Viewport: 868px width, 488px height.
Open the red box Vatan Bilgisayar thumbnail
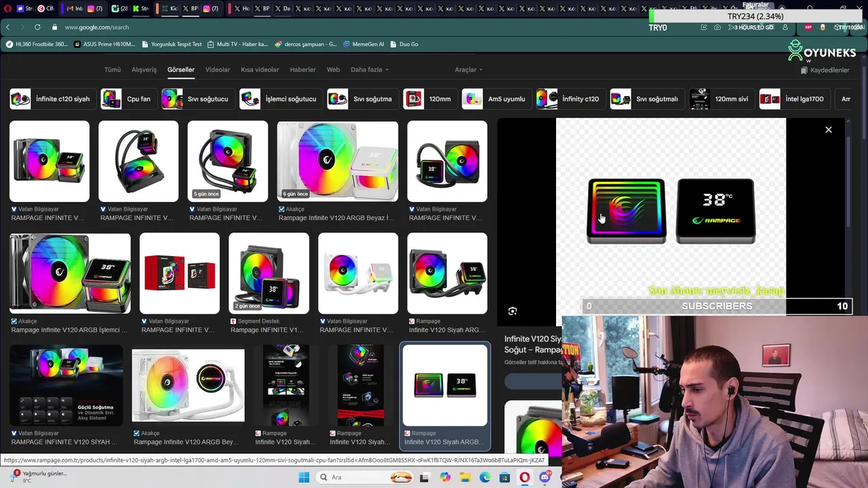click(x=179, y=273)
